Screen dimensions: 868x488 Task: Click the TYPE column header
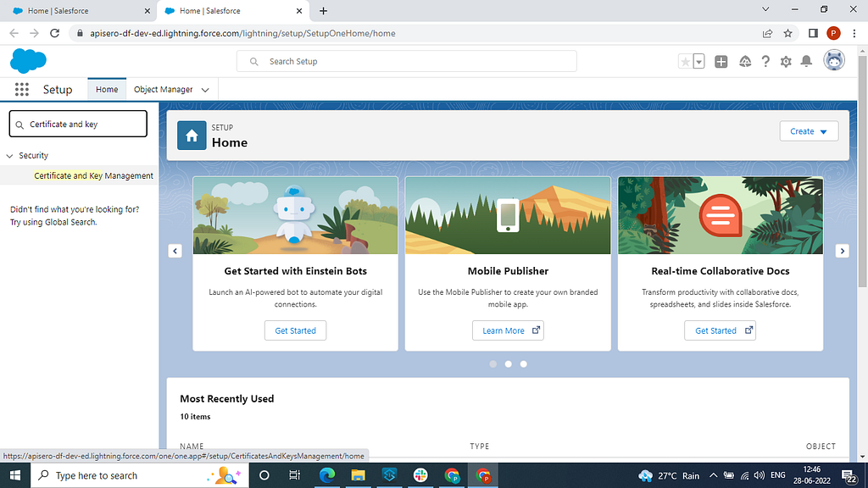(480, 446)
